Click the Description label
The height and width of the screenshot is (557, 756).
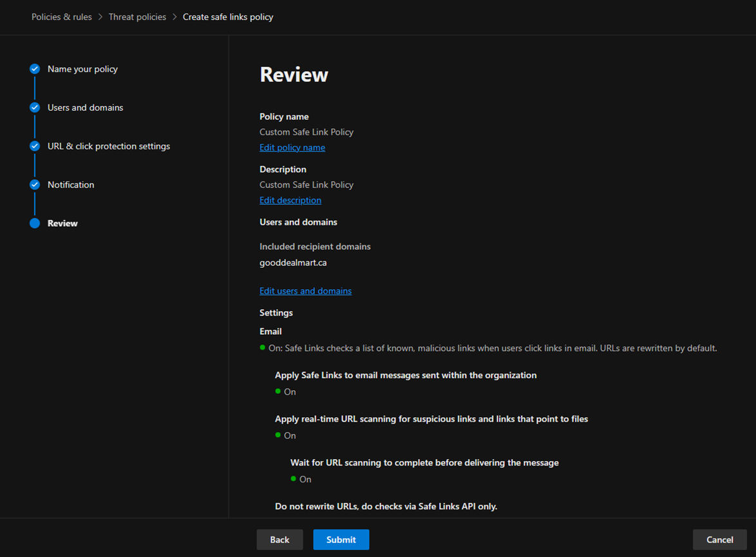pos(283,169)
